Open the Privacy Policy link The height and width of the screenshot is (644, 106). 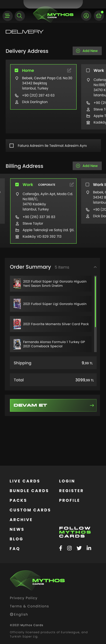coord(24,598)
